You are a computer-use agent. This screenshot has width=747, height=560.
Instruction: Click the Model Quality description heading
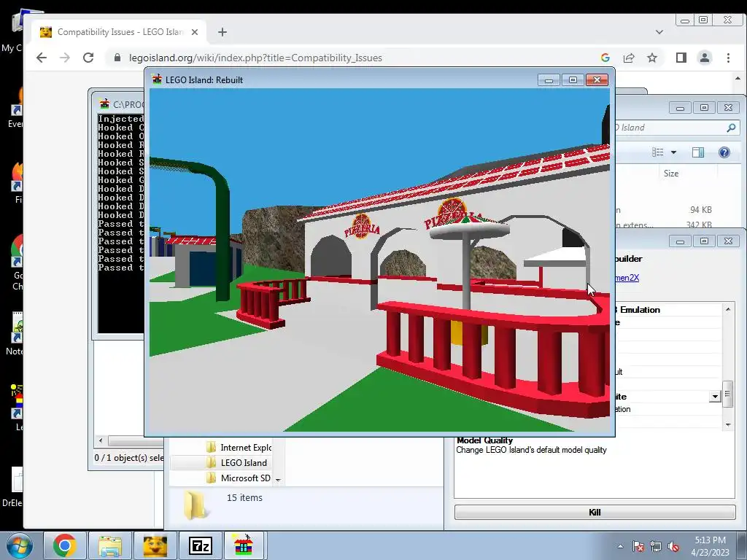coord(484,440)
